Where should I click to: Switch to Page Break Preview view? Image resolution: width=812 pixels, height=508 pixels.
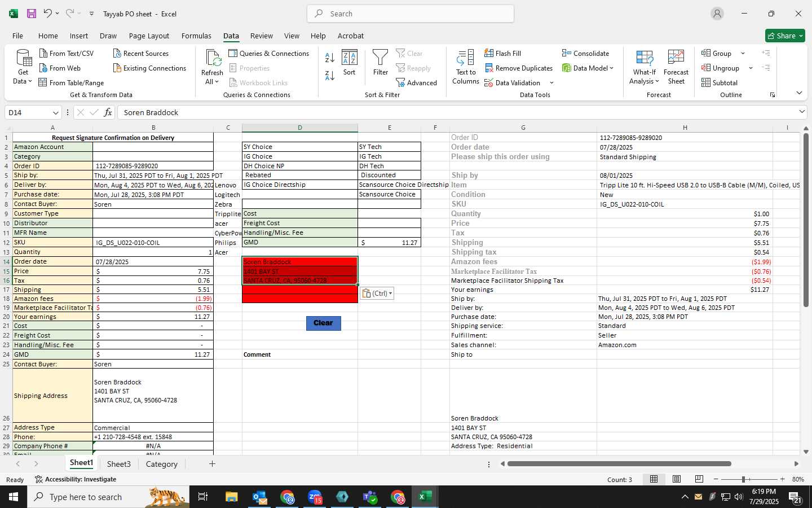click(699, 479)
